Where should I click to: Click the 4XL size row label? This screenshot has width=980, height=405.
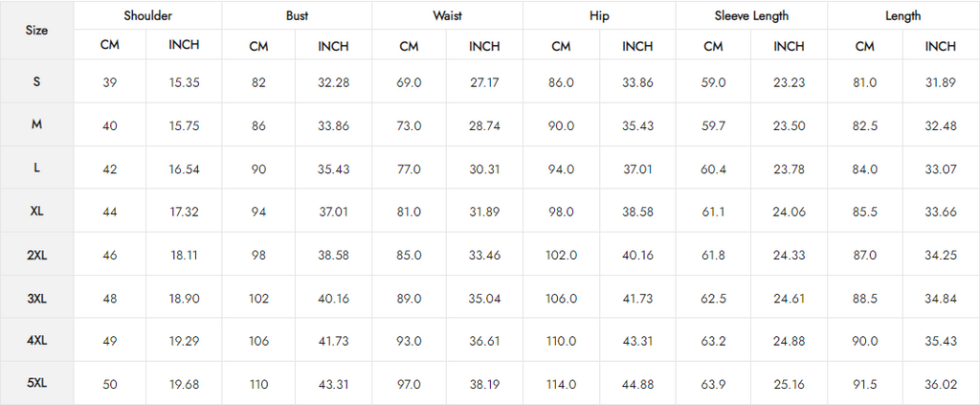tap(37, 340)
